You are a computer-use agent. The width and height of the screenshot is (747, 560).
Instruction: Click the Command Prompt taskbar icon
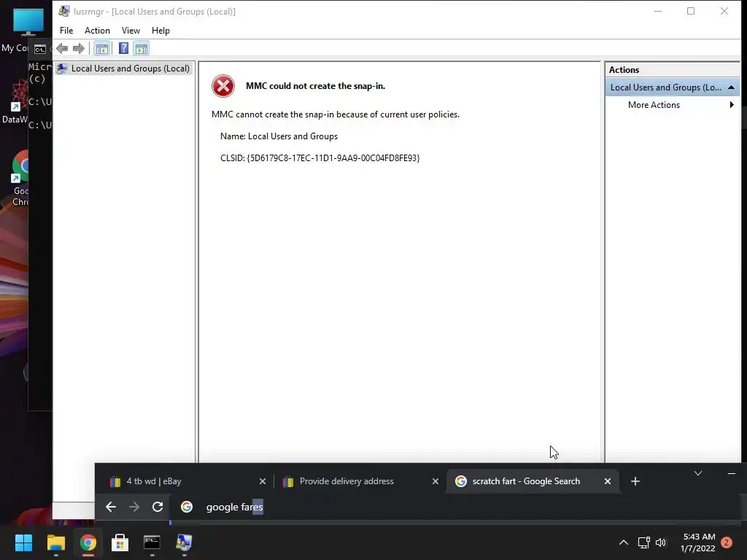[x=152, y=542]
